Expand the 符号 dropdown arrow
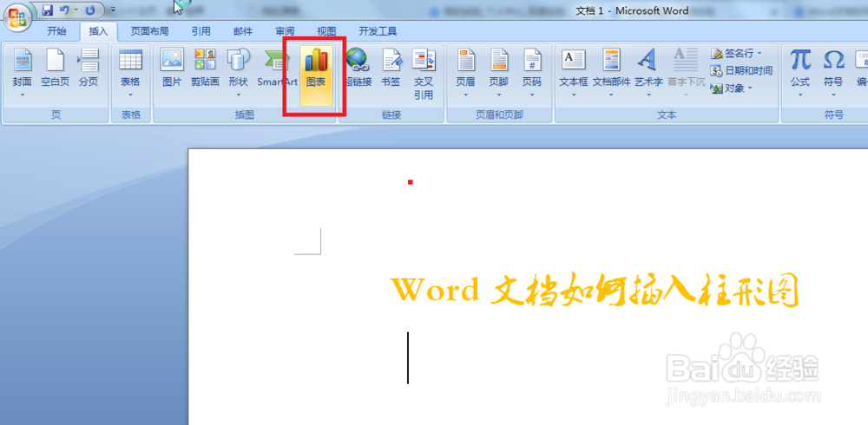Screen dimensions: 868x425 click(x=833, y=95)
